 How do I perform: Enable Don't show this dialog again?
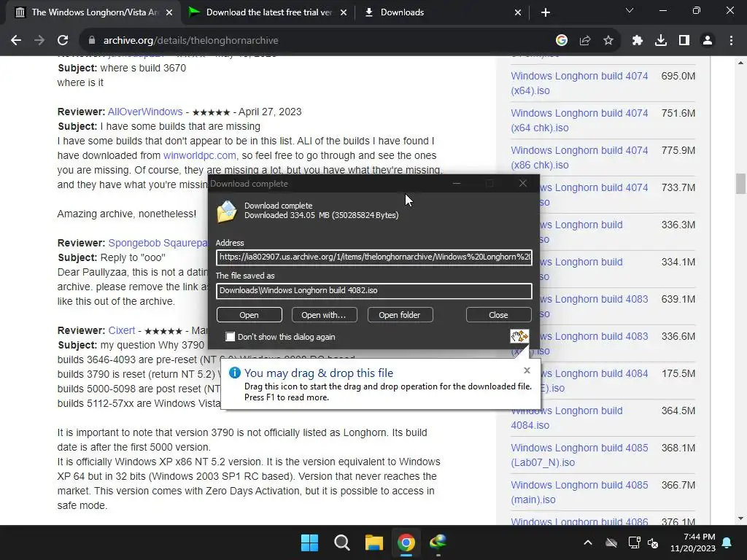[230, 337]
